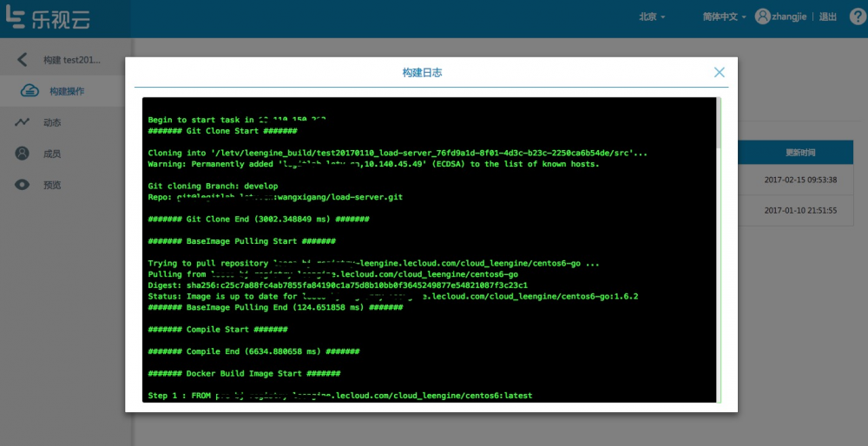Click the 'Step 1 : FROM' log line

click(340, 396)
